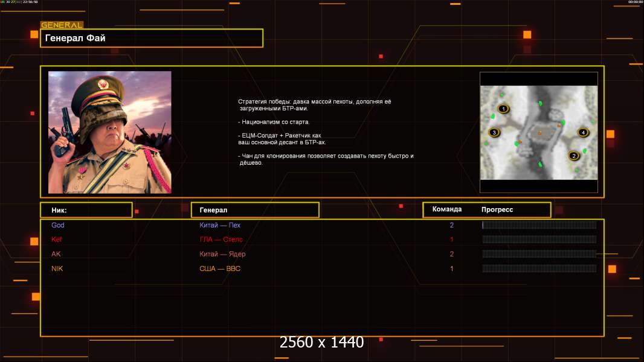Click 'Китай — Ядер' general entry

click(x=222, y=254)
